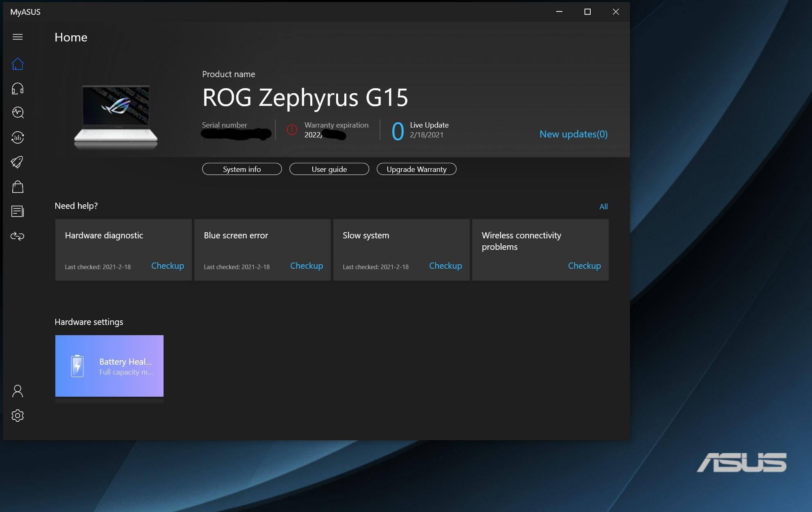Expand the hamburger navigation menu
Screen dimensions: 812x512
(18, 37)
